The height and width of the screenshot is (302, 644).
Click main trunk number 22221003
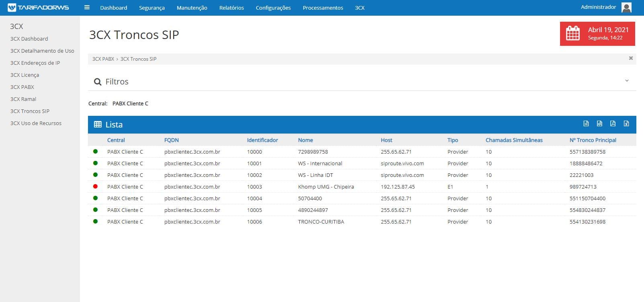(x=581, y=175)
